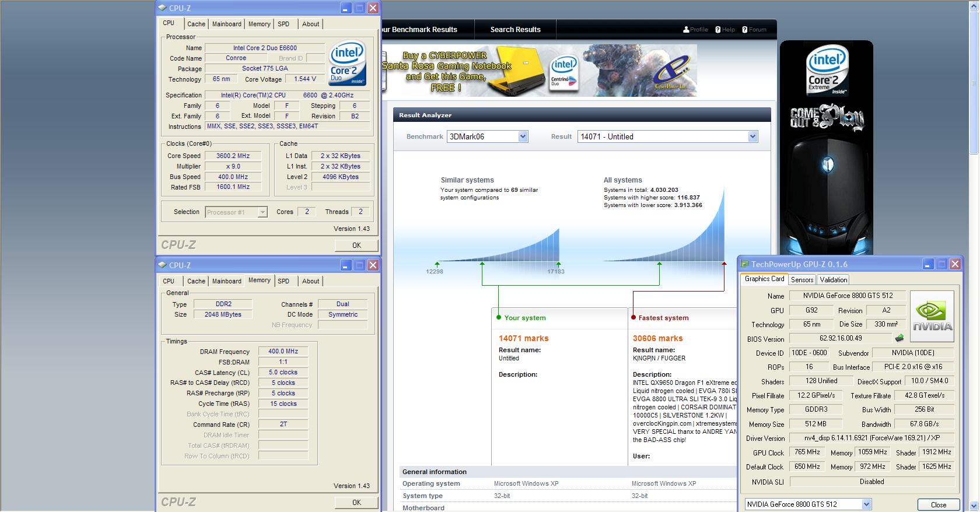Viewport: 980px width, 512px height.
Task: Open the Benchmark 3DMark06 dropdown
Action: (523, 136)
